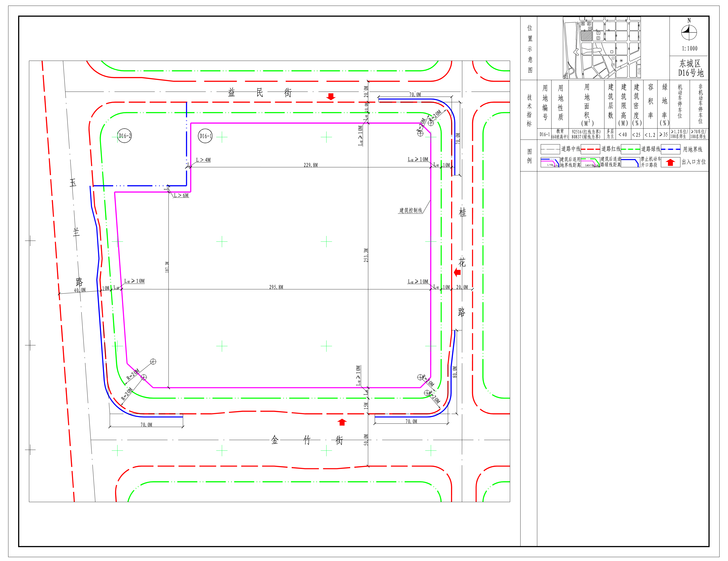Click the '建筑控制线' annotation label
The image size is (728, 561).
[411, 210]
